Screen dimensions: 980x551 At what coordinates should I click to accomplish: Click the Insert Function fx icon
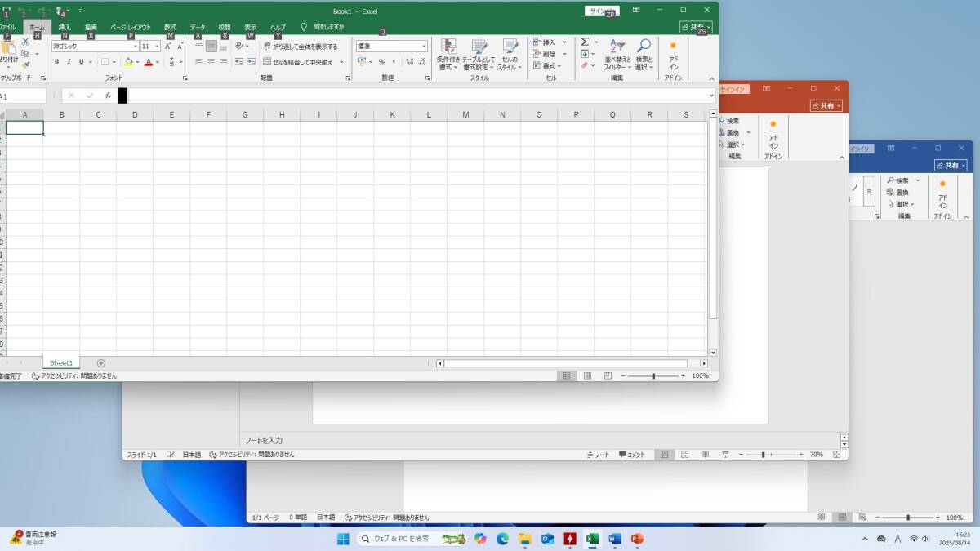coord(108,96)
